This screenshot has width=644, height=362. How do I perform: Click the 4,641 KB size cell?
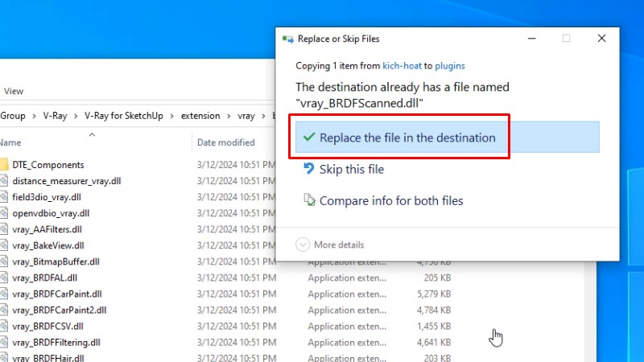click(434, 343)
